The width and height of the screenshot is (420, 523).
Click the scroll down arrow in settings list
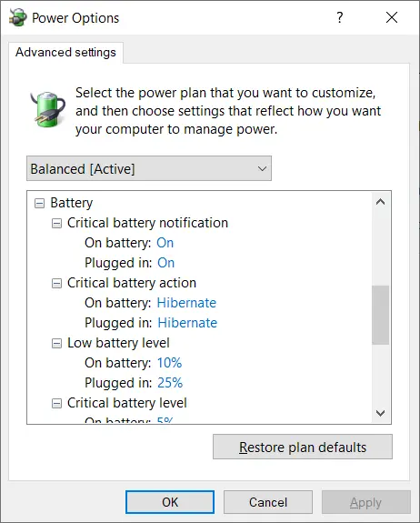[x=380, y=413]
